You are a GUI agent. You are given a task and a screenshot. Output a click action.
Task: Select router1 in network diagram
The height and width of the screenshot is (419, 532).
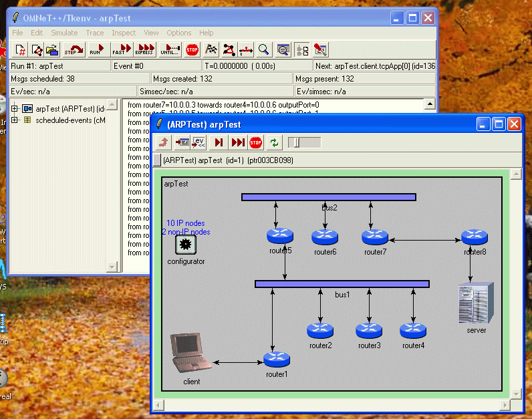coord(277,360)
